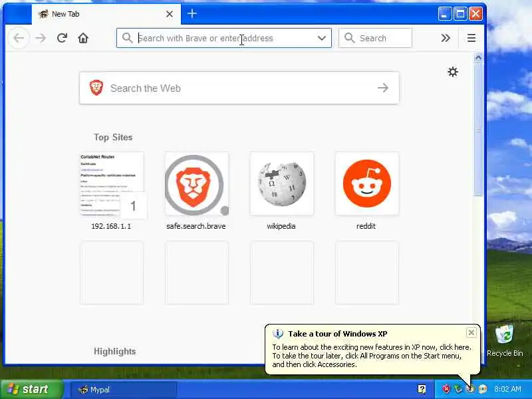Open new tab settings gear
This screenshot has height=399, width=532.
click(453, 72)
